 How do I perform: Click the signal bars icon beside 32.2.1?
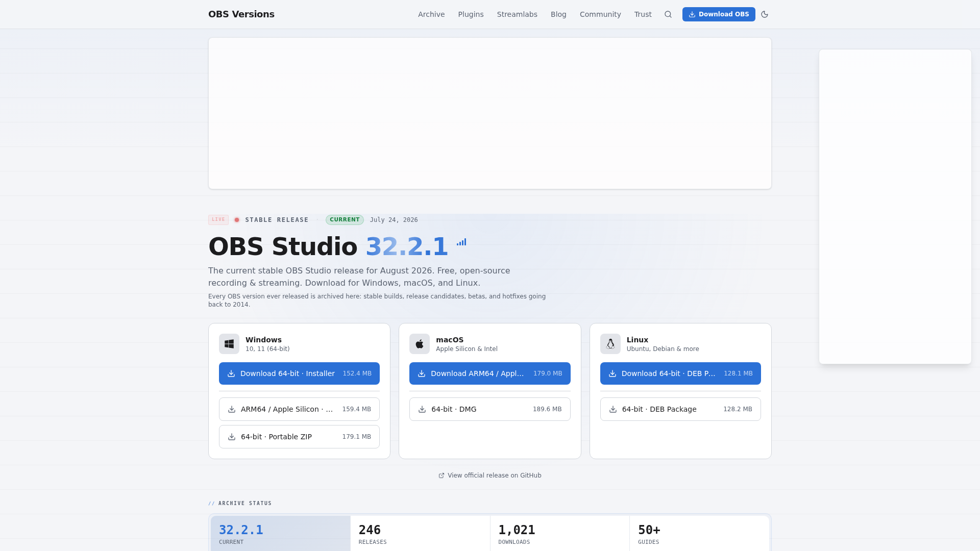(x=461, y=242)
